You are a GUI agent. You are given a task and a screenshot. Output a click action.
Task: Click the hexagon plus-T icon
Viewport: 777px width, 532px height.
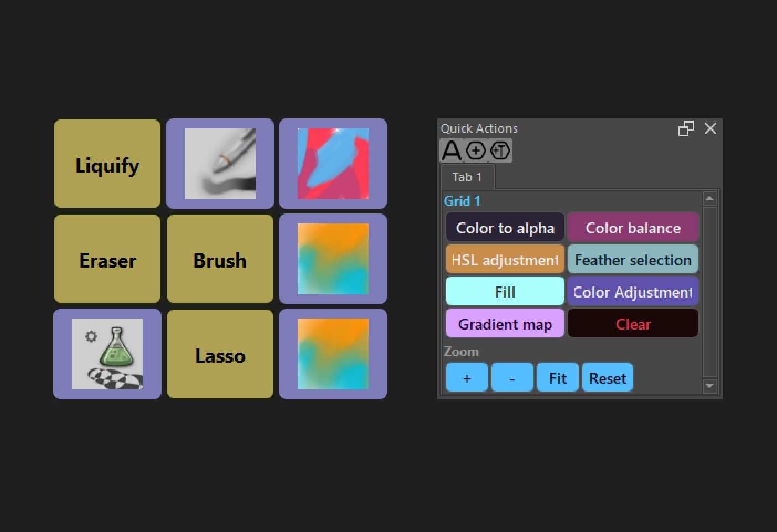[x=500, y=150]
